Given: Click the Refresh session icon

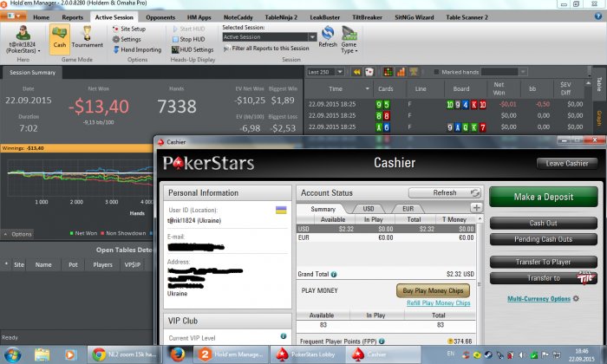Looking at the screenshot, I should [328, 33].
